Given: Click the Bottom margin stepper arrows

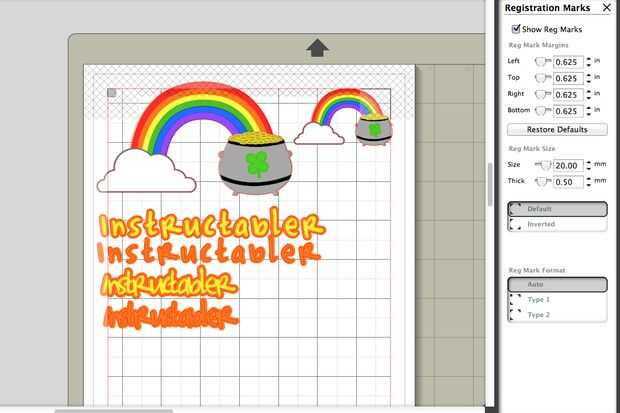Looking at the screenshot, I should pyautogui.click(x=588, y=111).
